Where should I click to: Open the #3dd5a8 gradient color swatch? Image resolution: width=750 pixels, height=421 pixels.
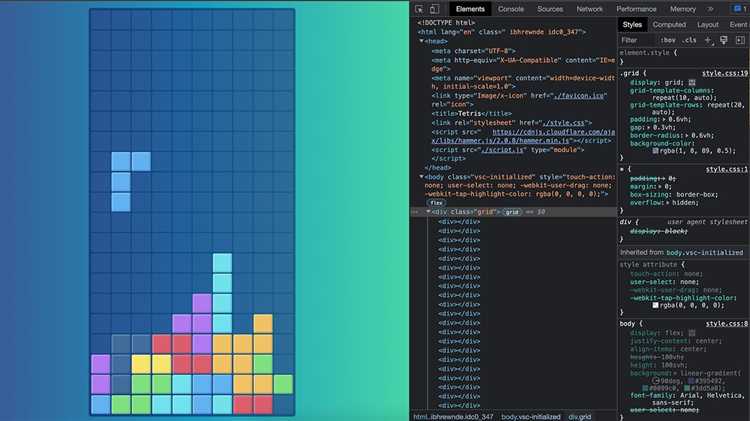click(x=687, y=388)
